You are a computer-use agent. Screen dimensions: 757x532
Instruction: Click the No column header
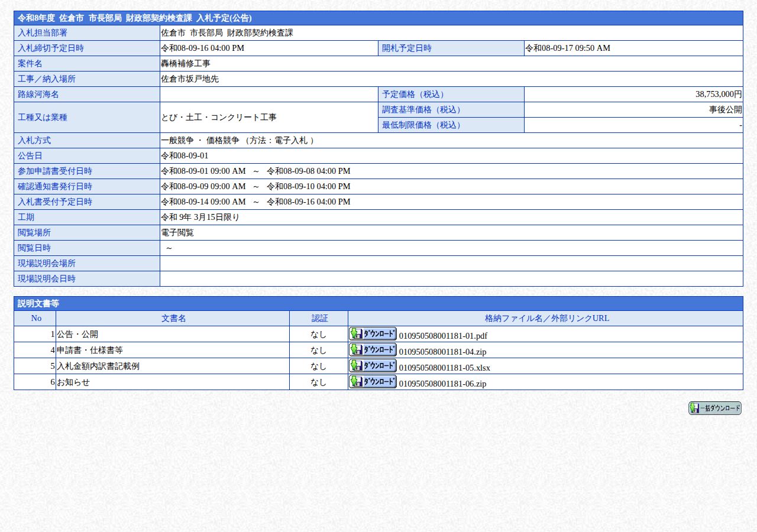tap(36, 319)
